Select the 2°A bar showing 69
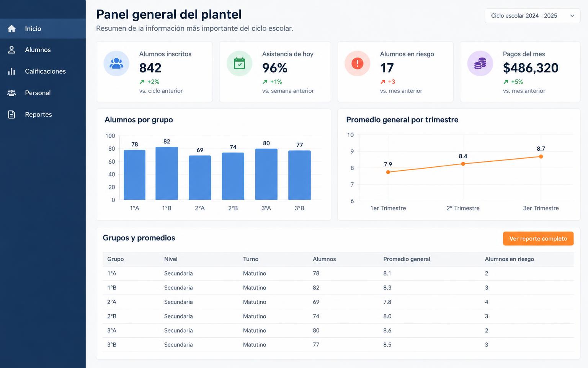 coord(200,177)
